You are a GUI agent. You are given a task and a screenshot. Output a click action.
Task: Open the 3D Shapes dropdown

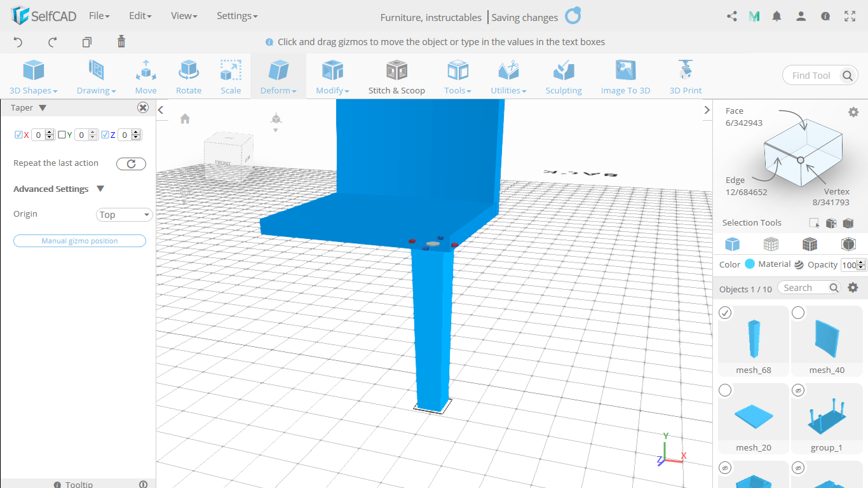click(34, 77)
